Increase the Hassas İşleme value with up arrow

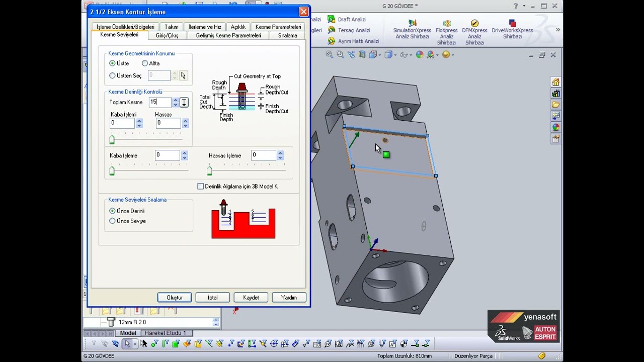(x=280, y=153)
